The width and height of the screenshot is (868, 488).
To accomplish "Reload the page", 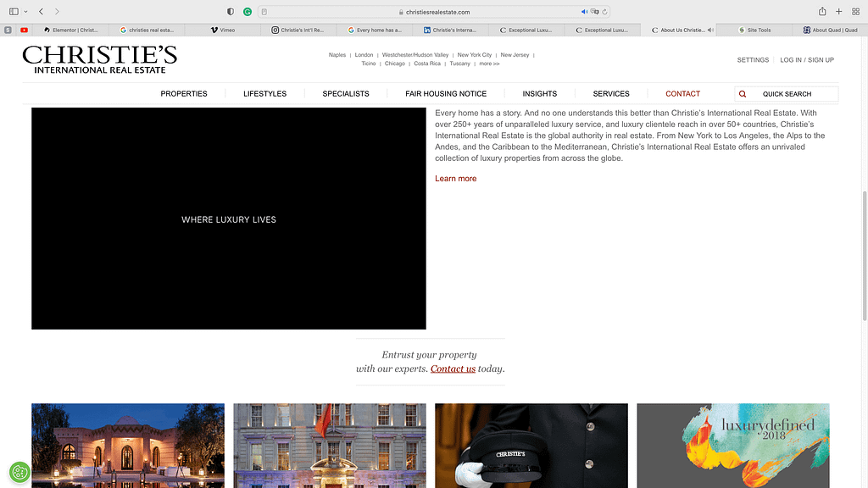I will point(604,12).
